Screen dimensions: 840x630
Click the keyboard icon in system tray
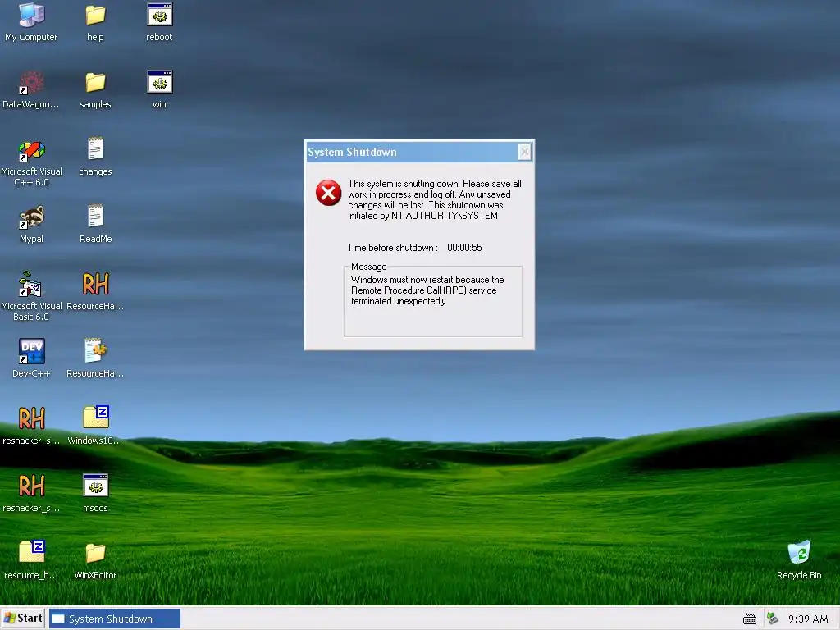pos(750,619)
